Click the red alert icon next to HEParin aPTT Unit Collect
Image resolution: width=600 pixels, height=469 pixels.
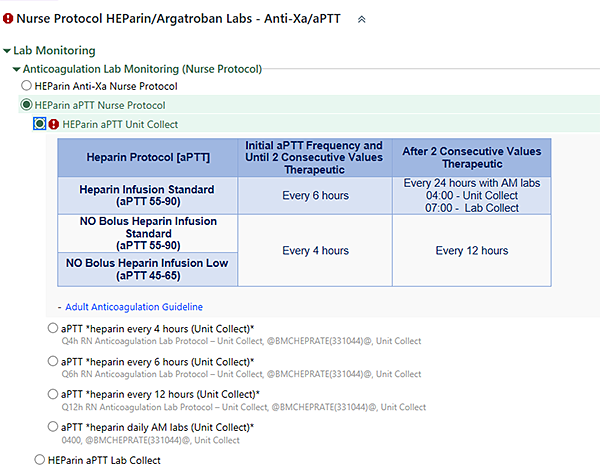(x=54, y=125)
